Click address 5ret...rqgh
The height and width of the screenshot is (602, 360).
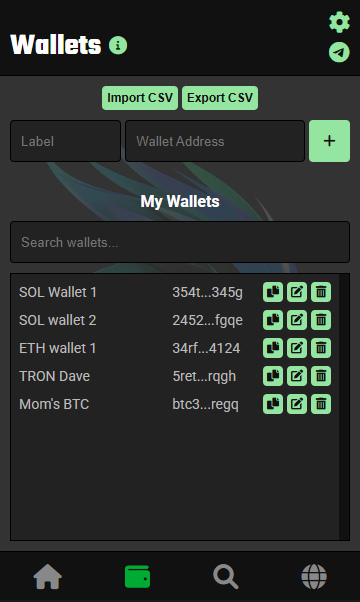(x=204, y=377)
